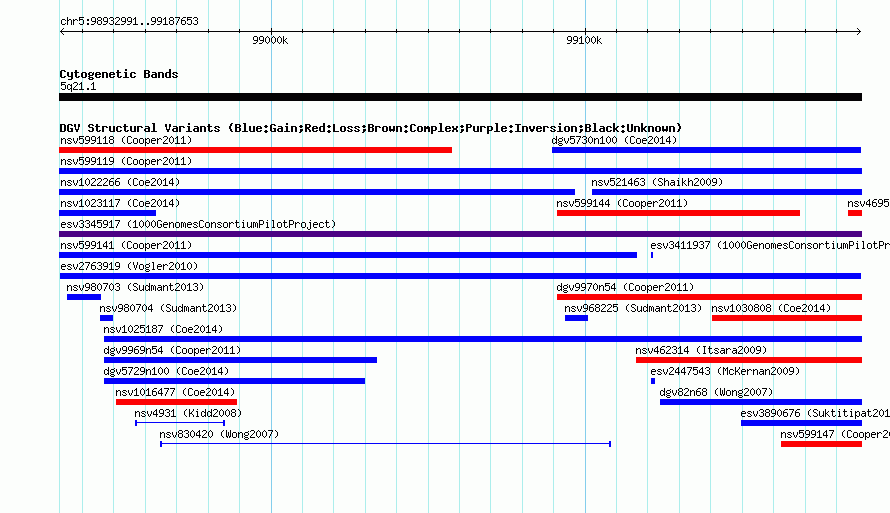Image resolution: width=890 pixels, height=513 pixels.
Task: Select the red nsv1030808 loss bar
Action: click(x=787, y=318)
